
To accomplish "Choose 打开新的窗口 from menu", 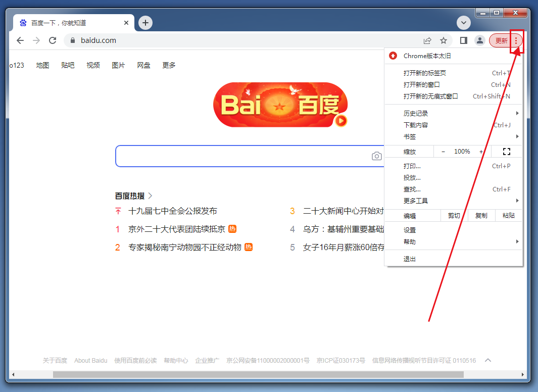I will click(x=453, y=85).
